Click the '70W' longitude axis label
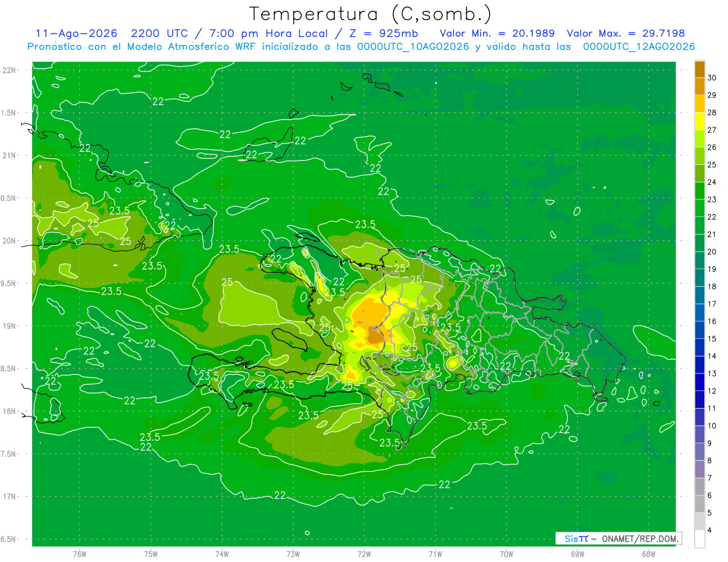Image resolution: width=728 pixels, height=562 pixels. (x=507, y=554)
